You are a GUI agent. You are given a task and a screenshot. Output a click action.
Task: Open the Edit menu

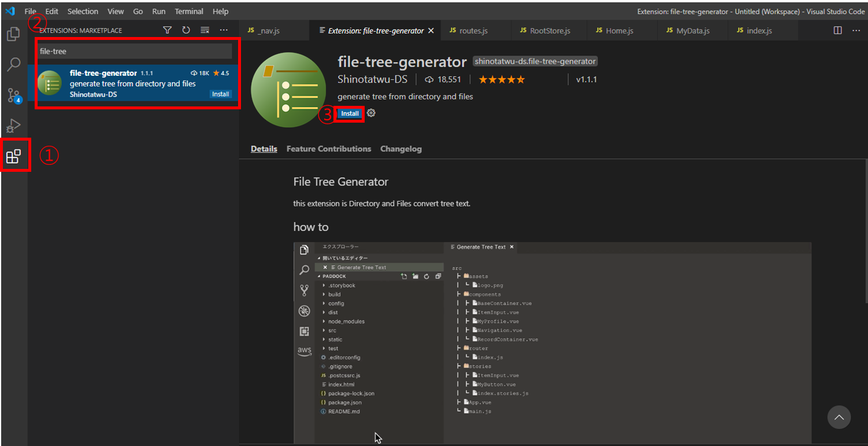(52, 11)
